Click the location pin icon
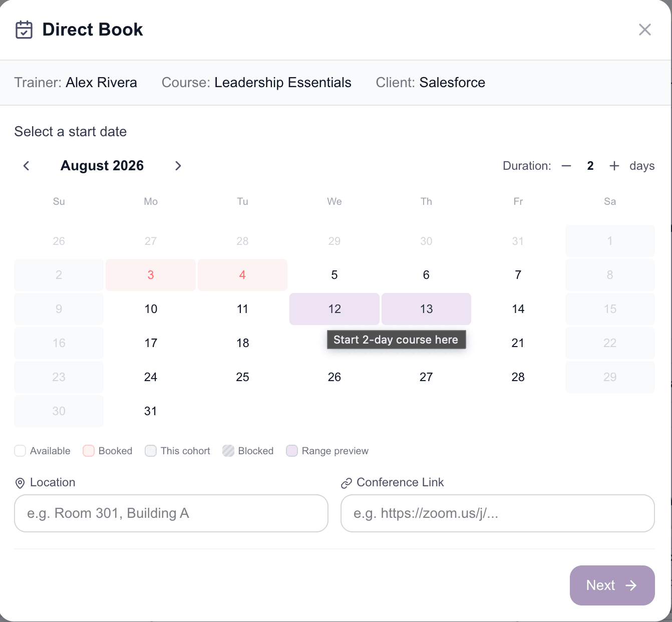672x622 pixels. click(20, 483)
